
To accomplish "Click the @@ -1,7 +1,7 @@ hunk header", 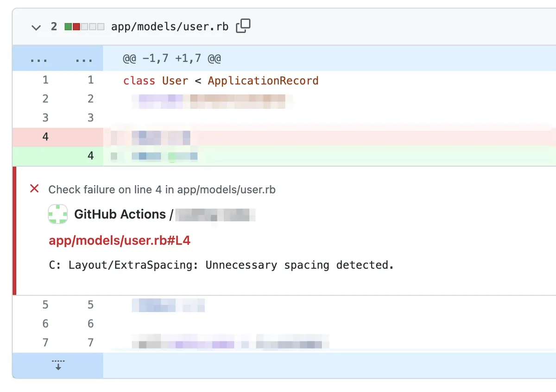I will tap(171, 59).
